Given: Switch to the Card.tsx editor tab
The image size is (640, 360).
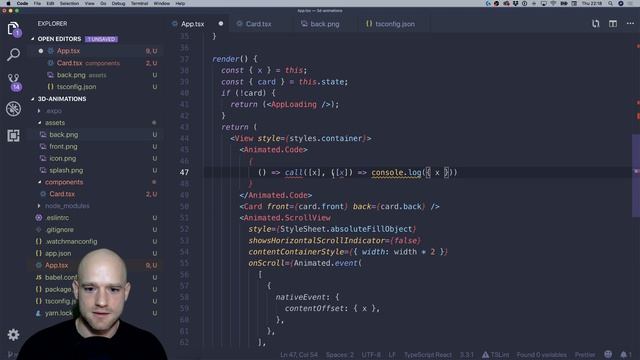Looking at the screenshot, I should tap(258, 24).
